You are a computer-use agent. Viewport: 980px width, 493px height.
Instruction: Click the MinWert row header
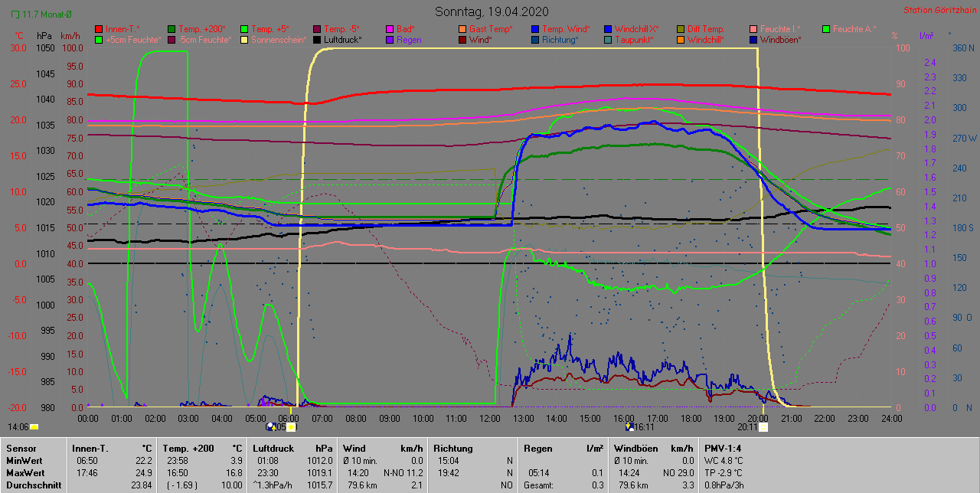pos(25,460)
